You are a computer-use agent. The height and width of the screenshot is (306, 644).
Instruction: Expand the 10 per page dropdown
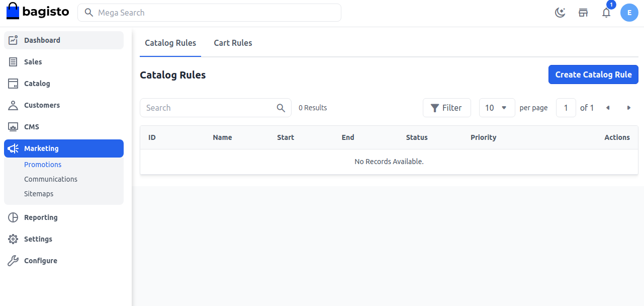[497, 108]
